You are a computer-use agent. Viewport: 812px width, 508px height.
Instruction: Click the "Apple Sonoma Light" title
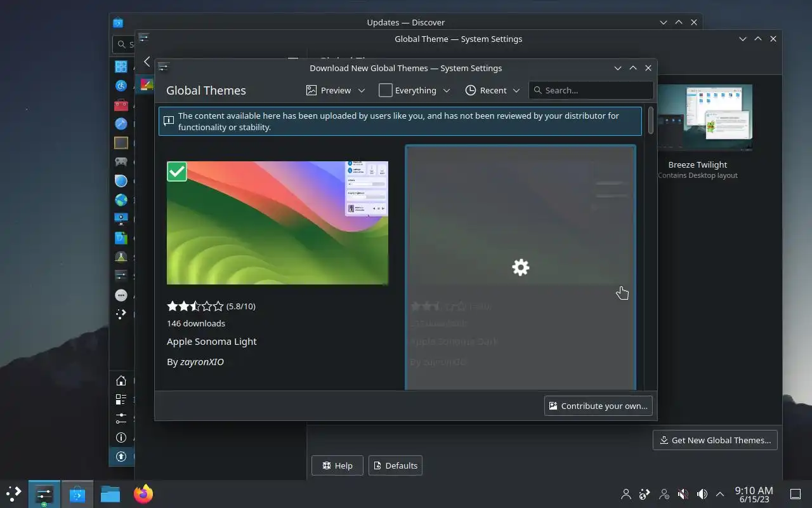[212, 342]
